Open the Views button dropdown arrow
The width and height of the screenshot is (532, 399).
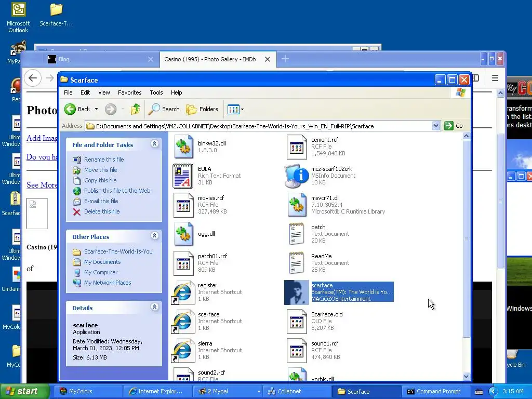tap(242, 110)
